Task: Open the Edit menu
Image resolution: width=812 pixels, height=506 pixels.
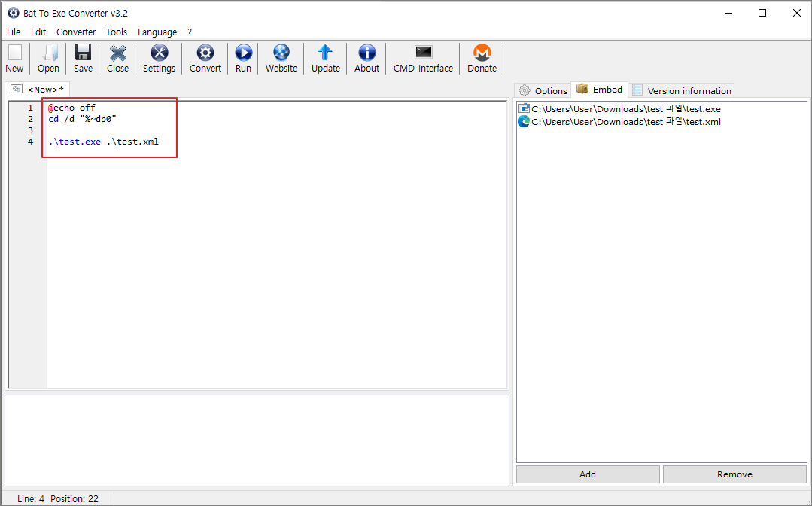Action: [x=38, y=32]
